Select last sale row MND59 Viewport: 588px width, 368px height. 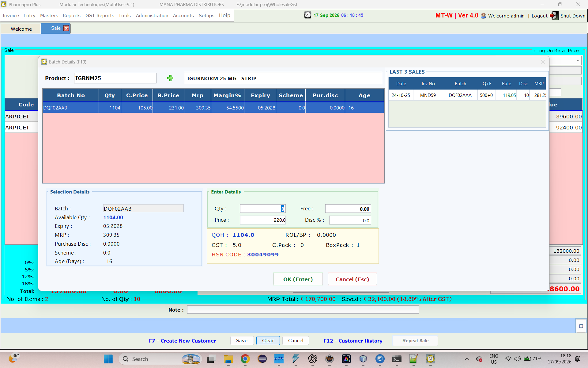pyautogui.click(x=467, y=95)
